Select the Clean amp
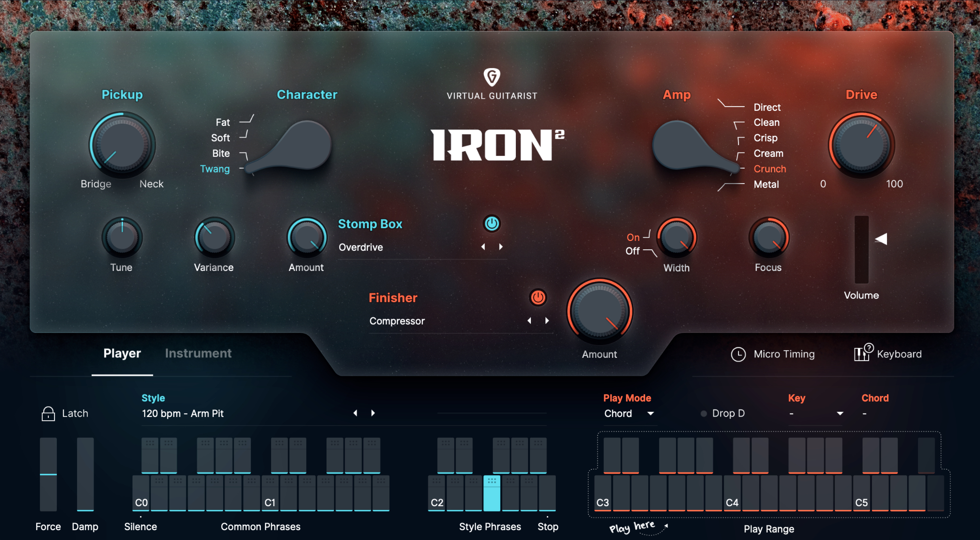Viewport: 980px width, 540px height. [767, 123]
